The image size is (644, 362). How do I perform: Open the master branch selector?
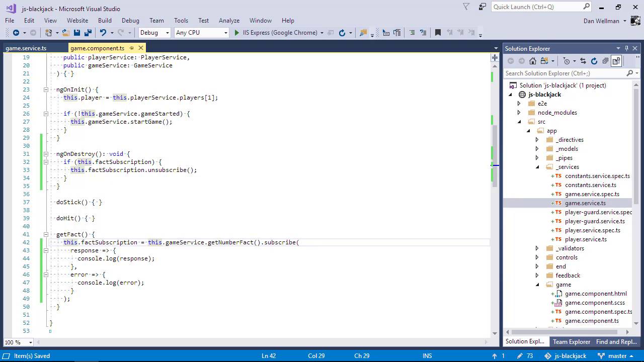pyautogui.click(x=617, y=355)
